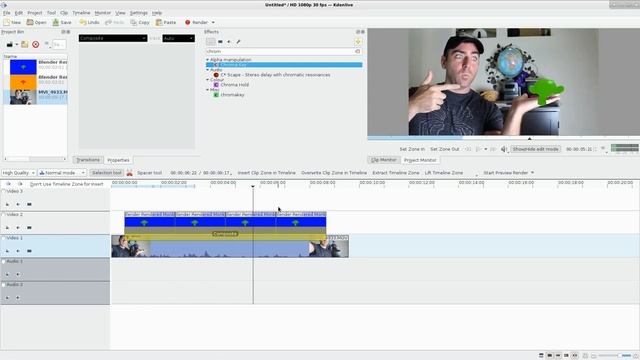Image resolution: width=640 pixels, height=360 pixels.
Task: Click the red Render button
Action: (x=196, y=22)
